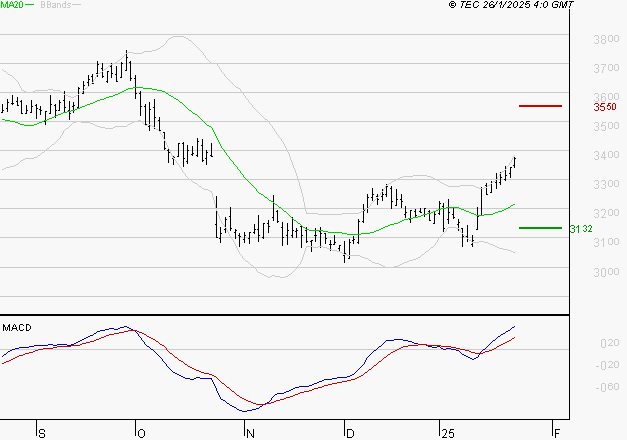Screen dimensions: 627x440
Task: Click the 3700 price axis label
Action: 607,68
